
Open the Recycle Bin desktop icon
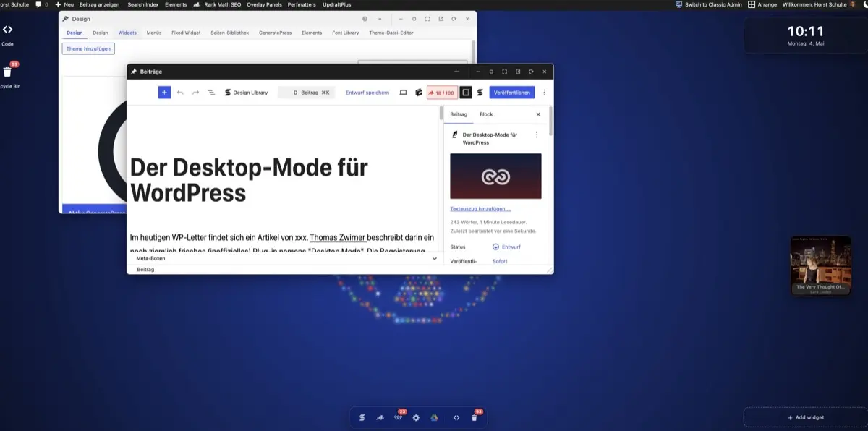pyautogui.click(x=7, y=75)
